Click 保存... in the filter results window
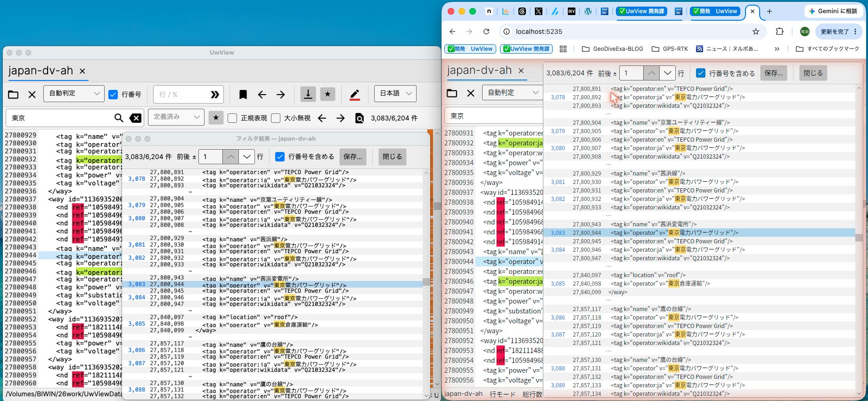 click(x=353, y=157)
